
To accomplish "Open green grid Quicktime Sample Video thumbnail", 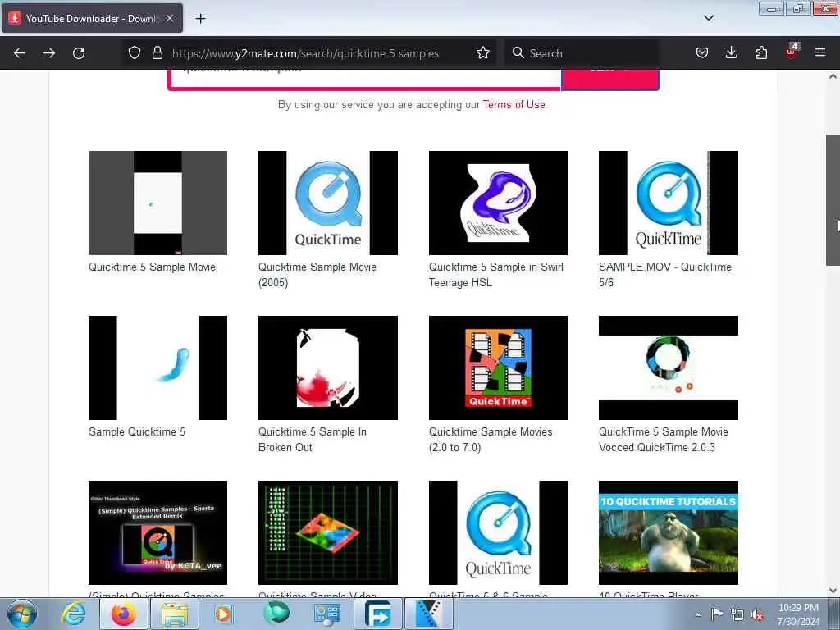I will click(328, 532).
